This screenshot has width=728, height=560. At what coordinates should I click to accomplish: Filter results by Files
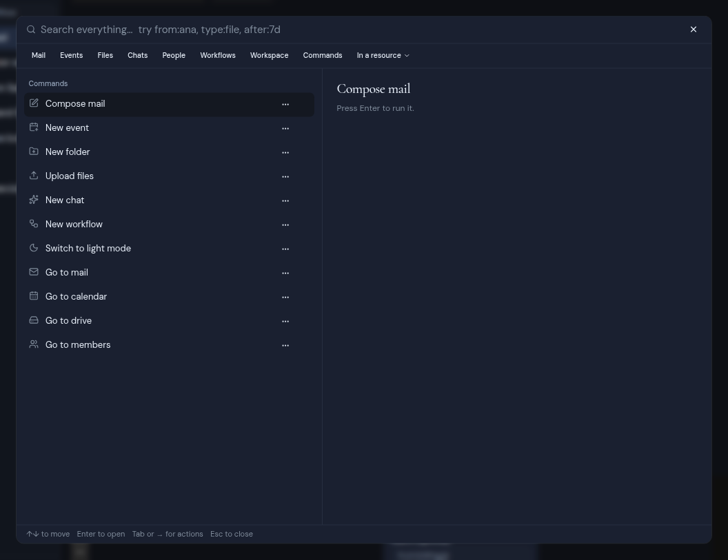[x=105, y=55]
